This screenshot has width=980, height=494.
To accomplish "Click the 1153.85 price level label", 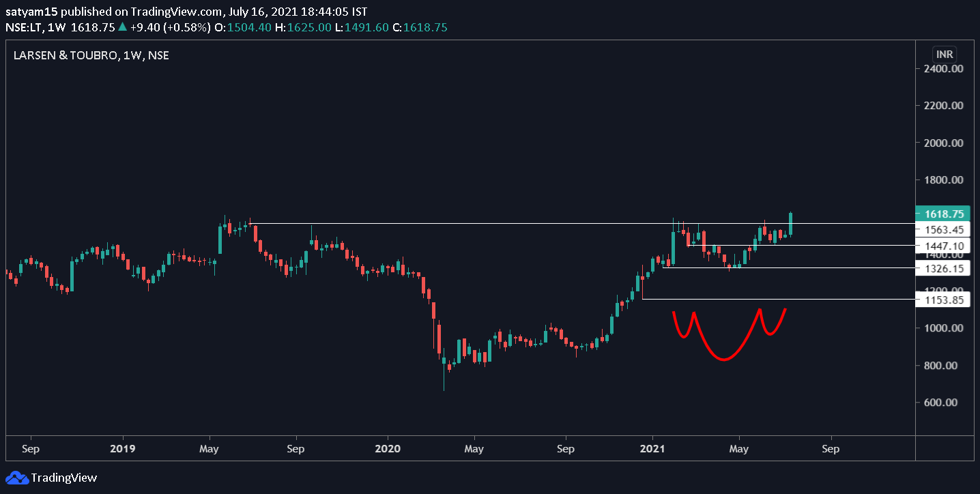I will [x=943, y=300].
